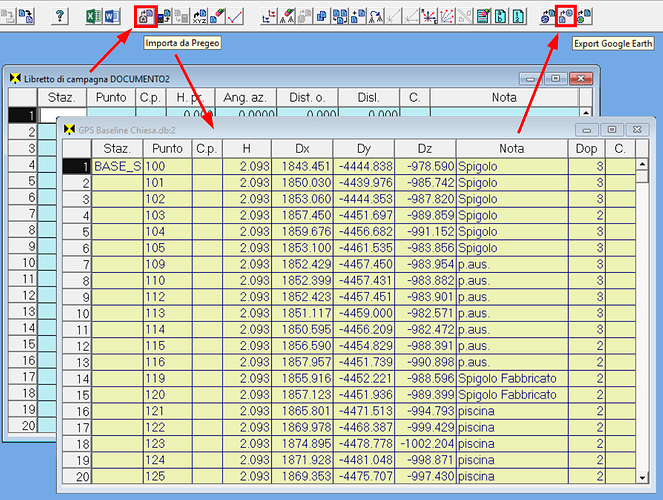The height and width of the screenshot is (500, 663).
Task: Select the Dx column header
Action: tap(301, 148)
